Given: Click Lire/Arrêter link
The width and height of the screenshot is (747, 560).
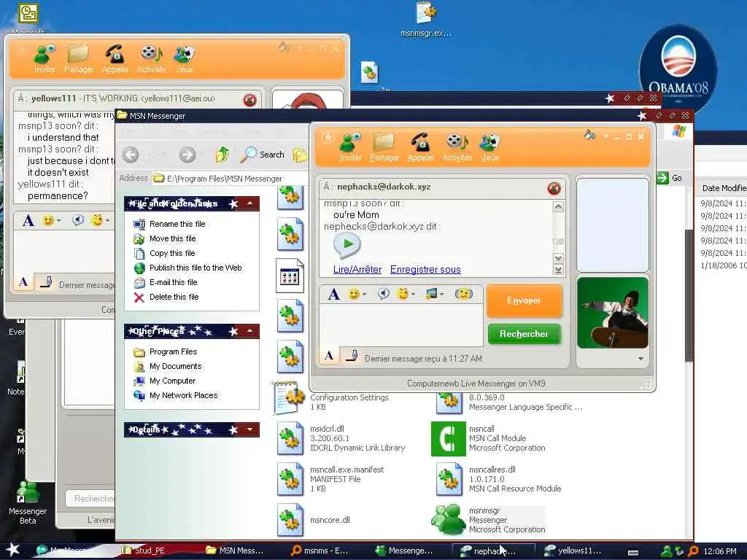Looking at the screenshot, I should pyautogui.click(x=357, y=270).
